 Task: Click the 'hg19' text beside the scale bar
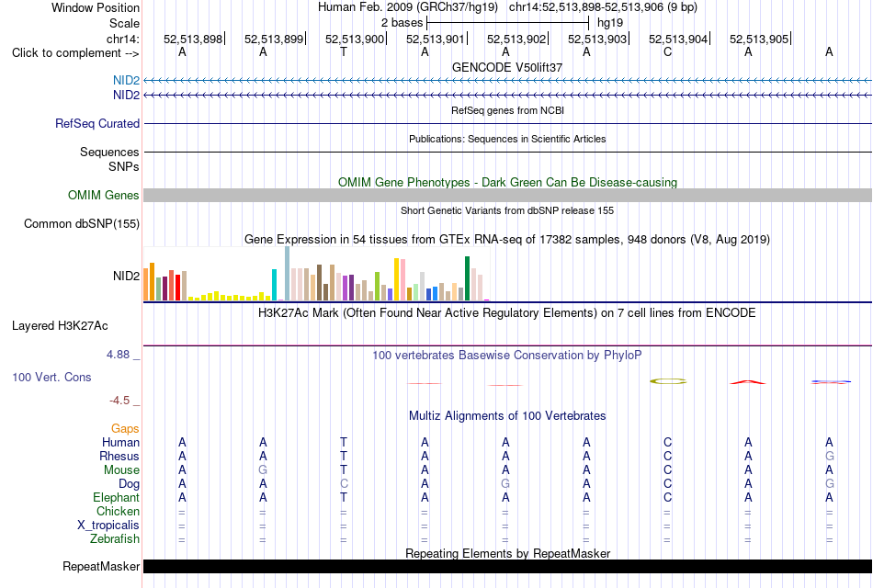click(x=610, y=23)
